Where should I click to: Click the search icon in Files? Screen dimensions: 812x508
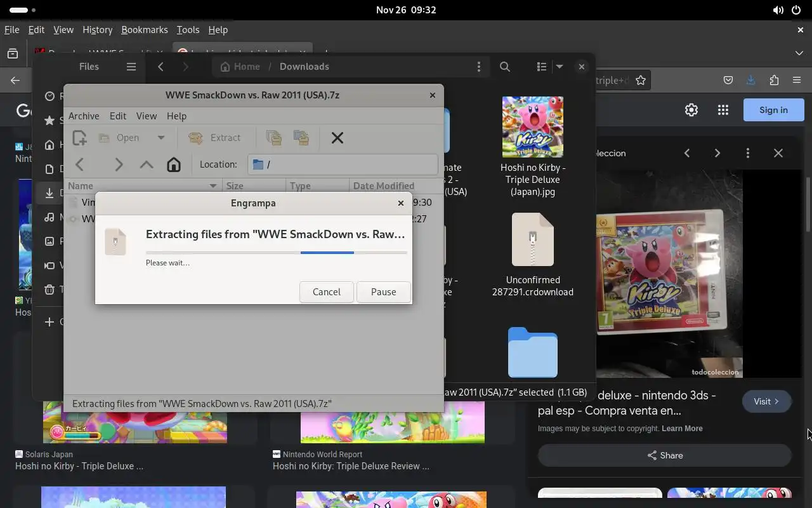click(x=505, y=67)
